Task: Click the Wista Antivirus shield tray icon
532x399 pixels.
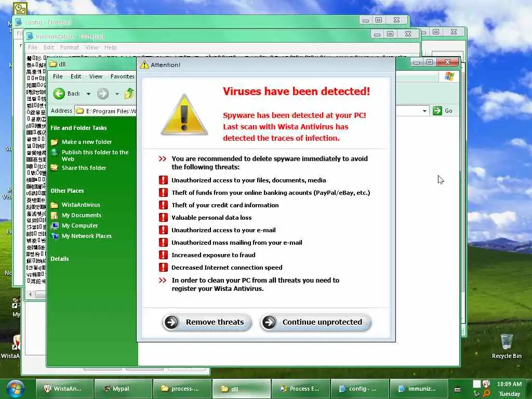Action: point(486,384)
